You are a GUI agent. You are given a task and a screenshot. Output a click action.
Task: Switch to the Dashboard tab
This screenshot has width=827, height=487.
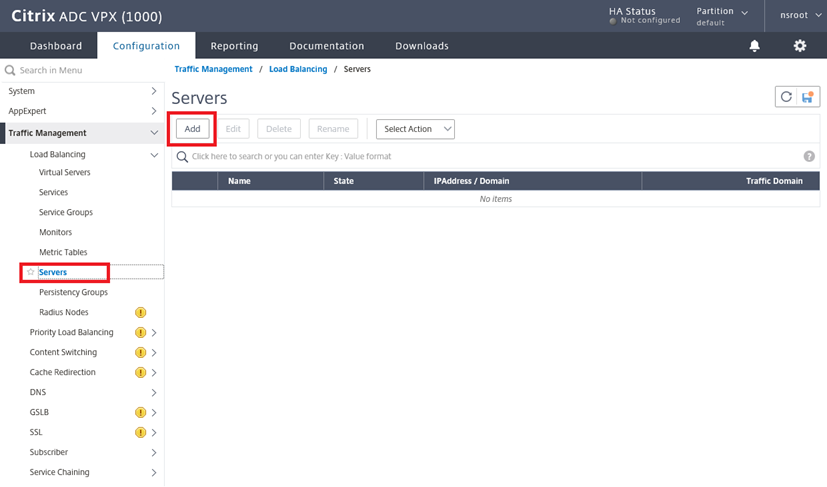[x=56, y=46]
